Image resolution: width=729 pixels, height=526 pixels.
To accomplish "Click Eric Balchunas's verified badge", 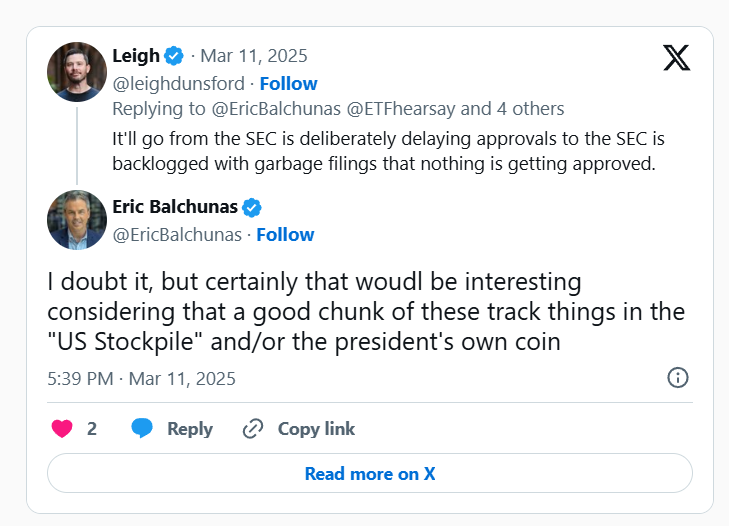I will point(253,208).
